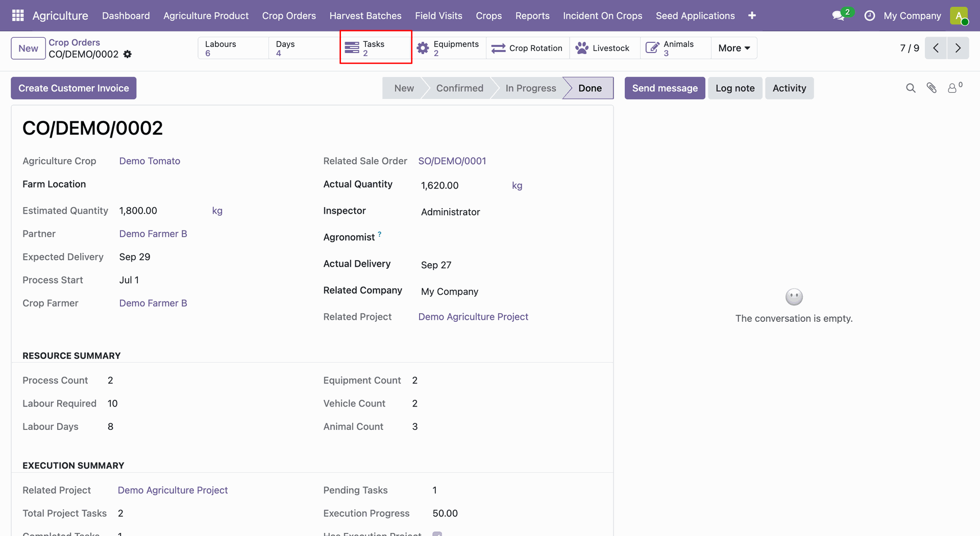Image resolution: width=980 pixels, height=536 pixels.
Task: Set status to In Progress stage
Action: pos(530,88)
